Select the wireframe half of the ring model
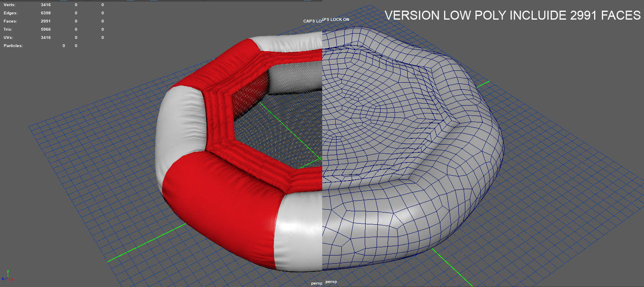Viewport: 644px width, 287px height. pyautogui.click(x=413, y=148)
